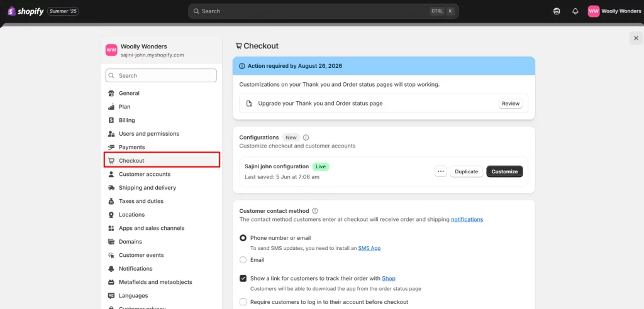
Task: Click the Languages icon
Action: [x=111, y=295]
